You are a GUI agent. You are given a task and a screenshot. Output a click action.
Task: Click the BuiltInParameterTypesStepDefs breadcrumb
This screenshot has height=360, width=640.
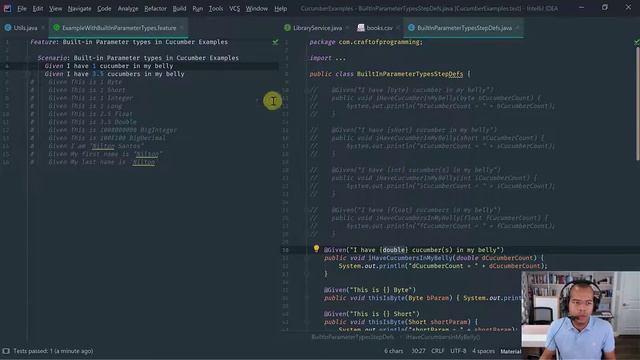tap(353, 337)
